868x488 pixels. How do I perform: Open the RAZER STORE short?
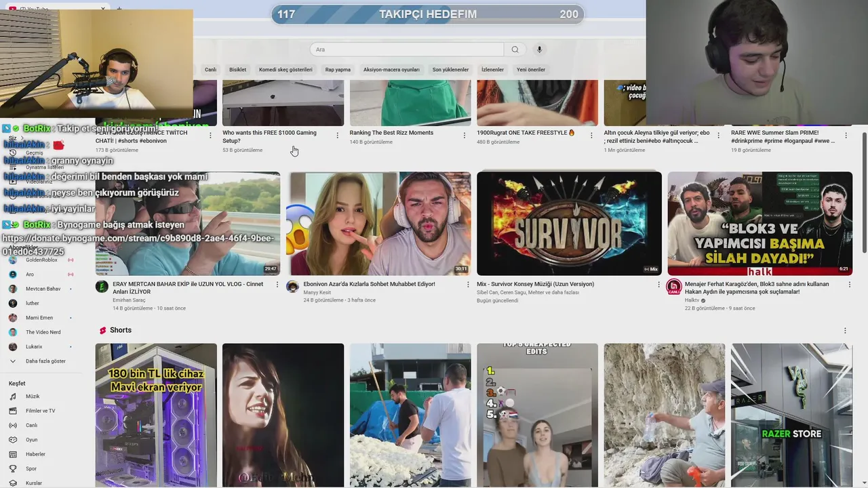[791, 415]
